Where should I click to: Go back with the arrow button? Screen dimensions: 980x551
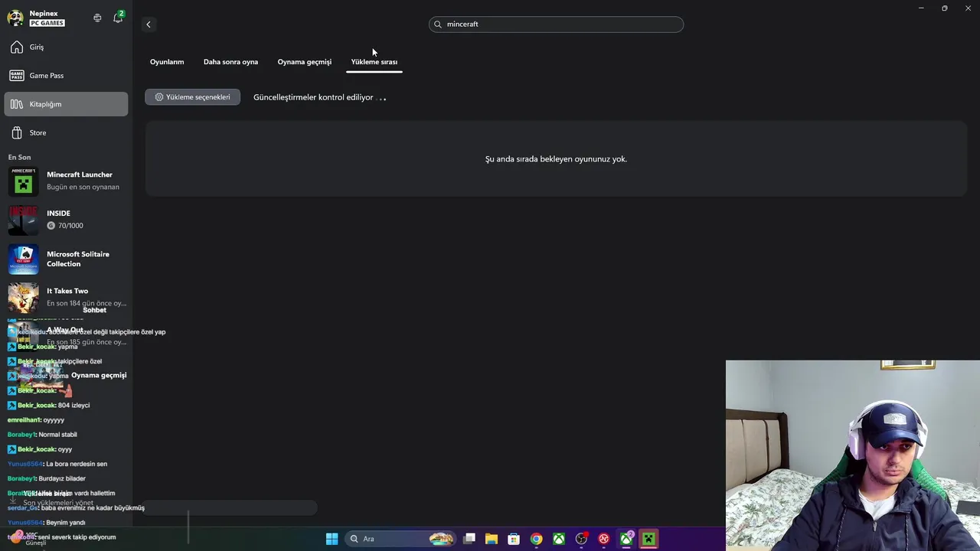[149, 24]
